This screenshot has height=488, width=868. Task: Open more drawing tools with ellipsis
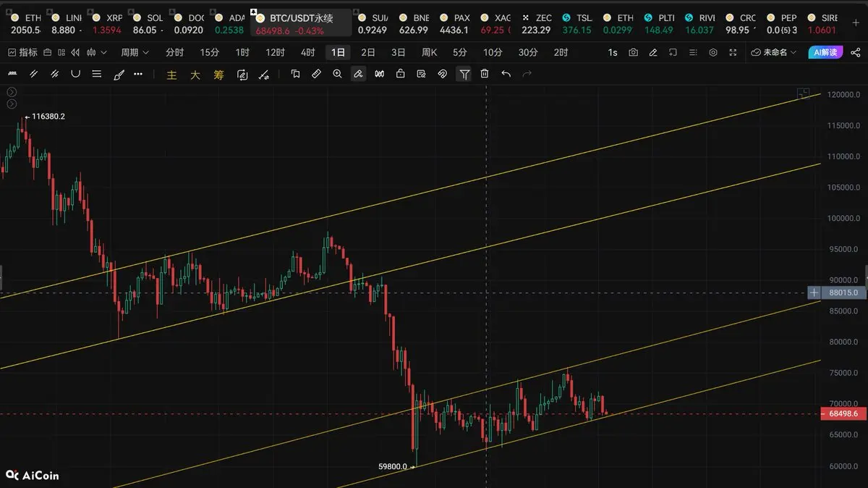pos(139,74)
